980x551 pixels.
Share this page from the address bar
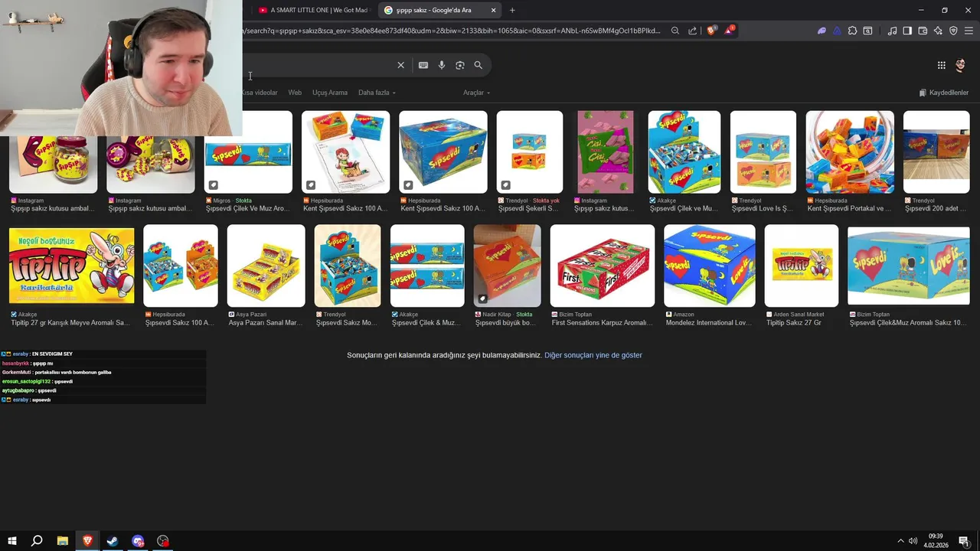point(693,31)
